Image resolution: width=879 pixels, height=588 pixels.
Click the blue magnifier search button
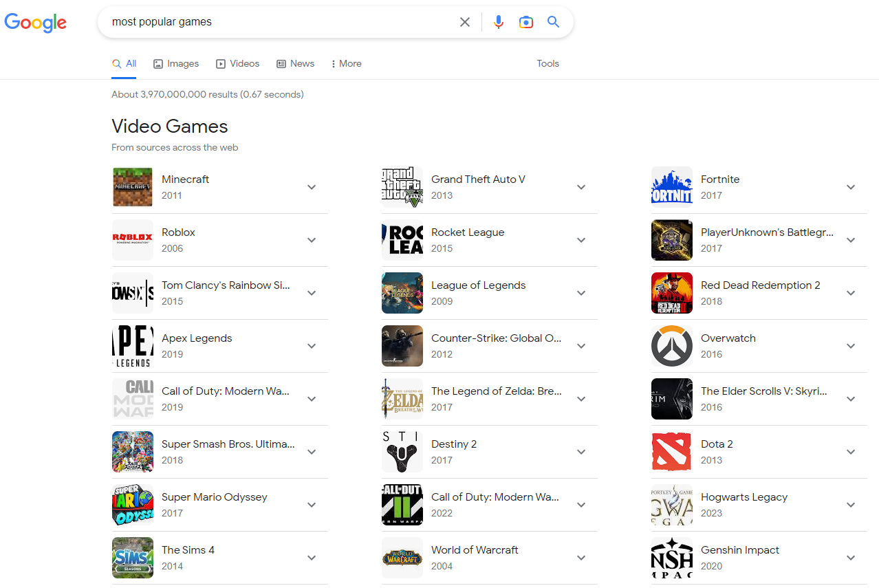(553, 22)
